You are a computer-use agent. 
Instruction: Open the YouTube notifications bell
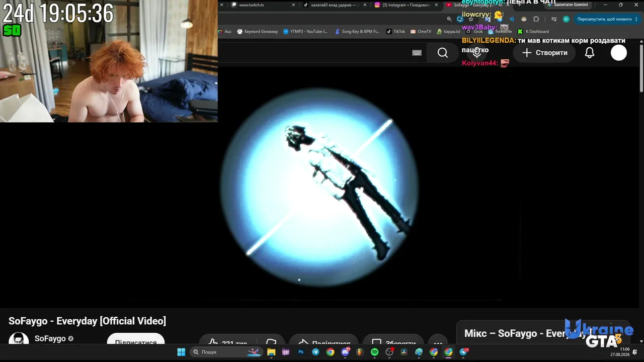coord(590,53)
